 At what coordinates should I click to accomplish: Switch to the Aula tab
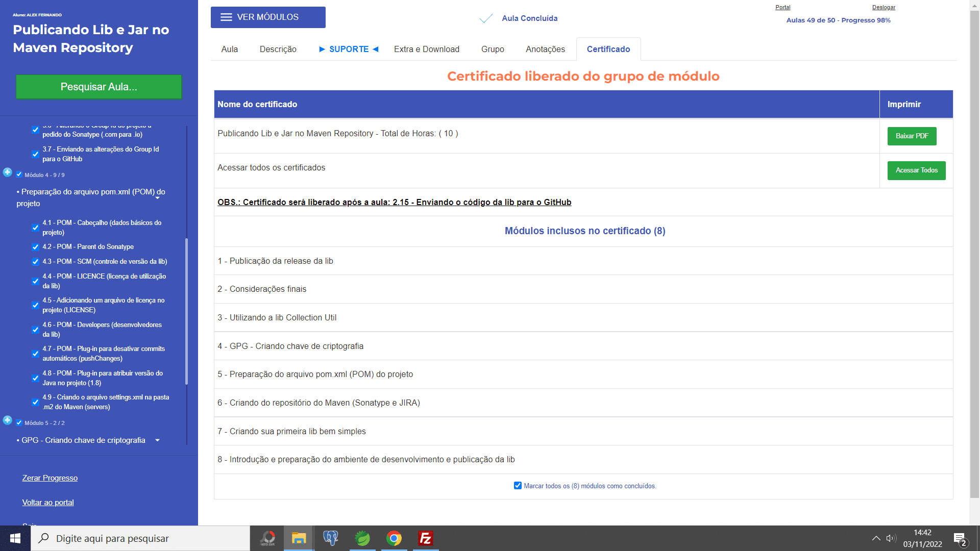point(230,49)
